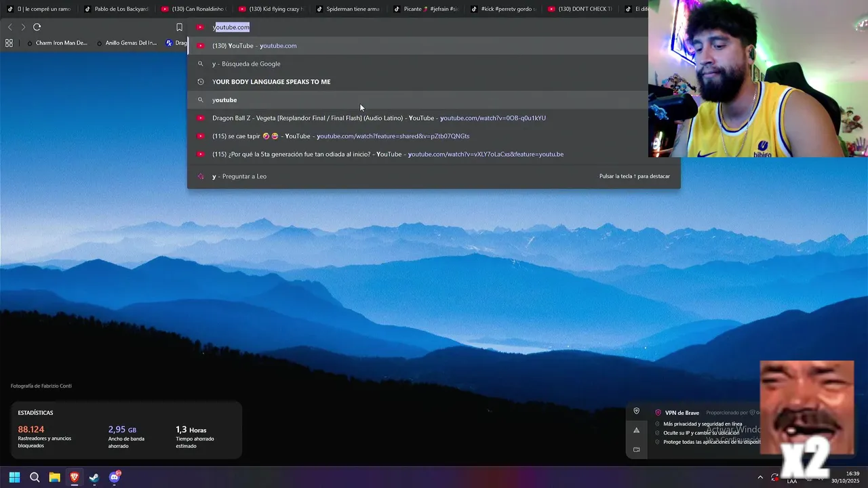The image size is (868, 488).
Task: Click the '2,95 GB' bandwidth saved stat
Action: (122, 430)
